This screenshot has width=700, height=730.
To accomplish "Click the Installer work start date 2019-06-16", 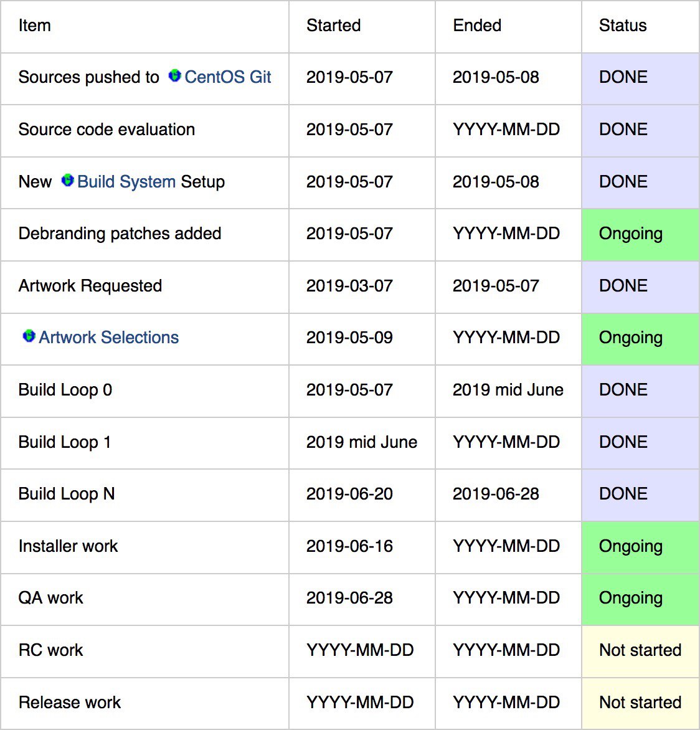I will [349, 546].
